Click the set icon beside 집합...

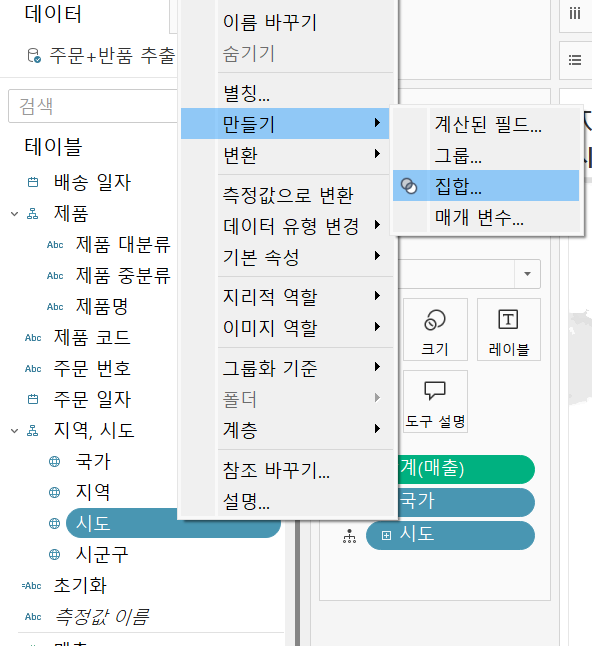pos(409,186)
